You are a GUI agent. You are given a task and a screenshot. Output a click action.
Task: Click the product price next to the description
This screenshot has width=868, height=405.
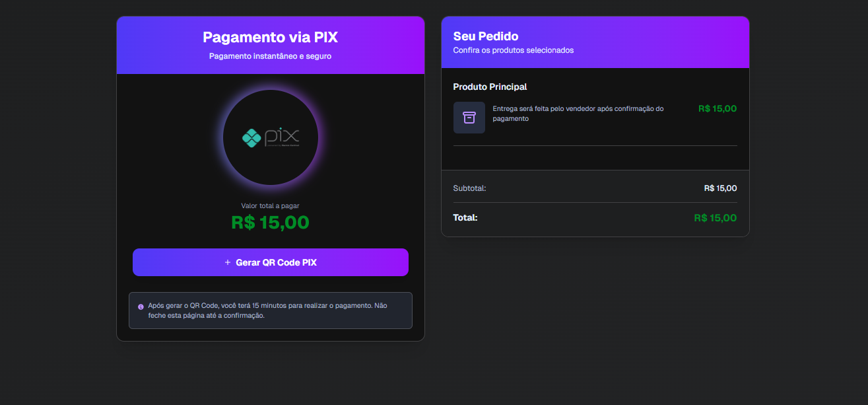718,109
